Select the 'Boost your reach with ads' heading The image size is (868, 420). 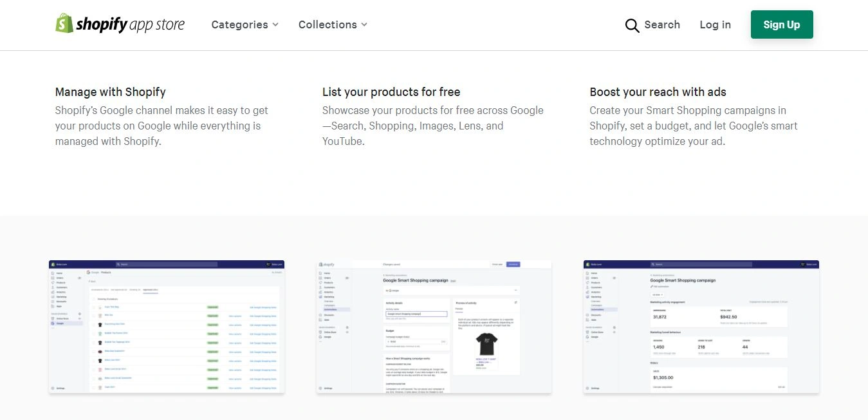tap(658, 92)
